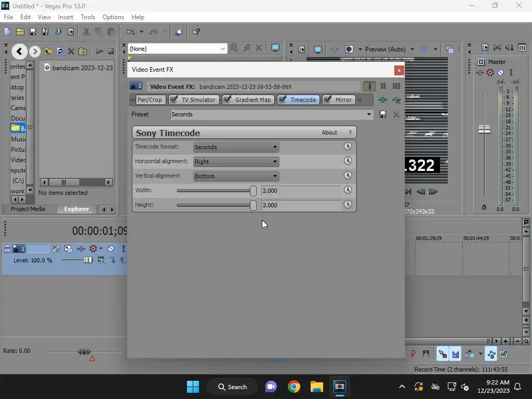Click Track FX gear icon on track 1
The image size is (532, 399).
pyautogui.click(x=93, y=249)
